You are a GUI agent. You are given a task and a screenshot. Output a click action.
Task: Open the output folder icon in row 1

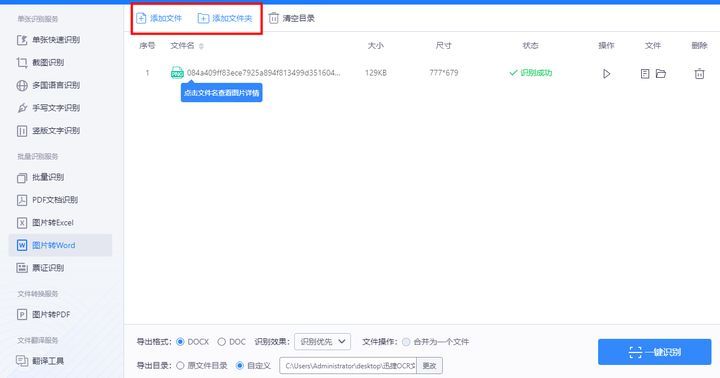pos(661,73)
